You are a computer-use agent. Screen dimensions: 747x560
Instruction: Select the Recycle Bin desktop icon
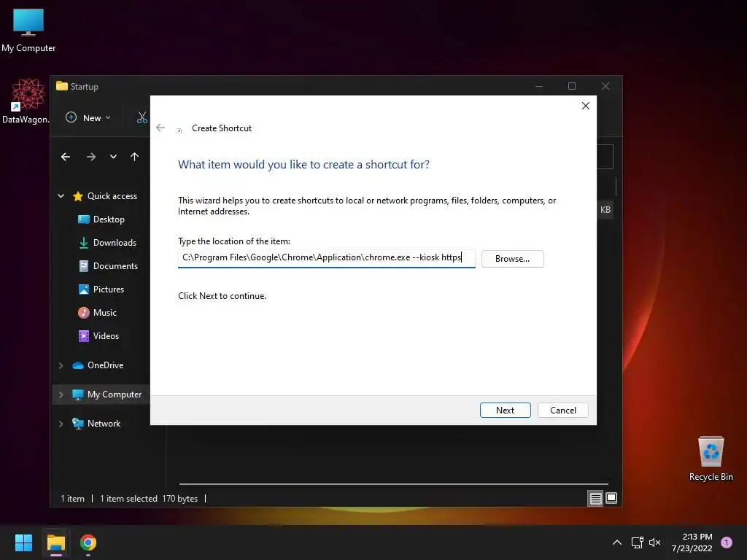point(711,459)
